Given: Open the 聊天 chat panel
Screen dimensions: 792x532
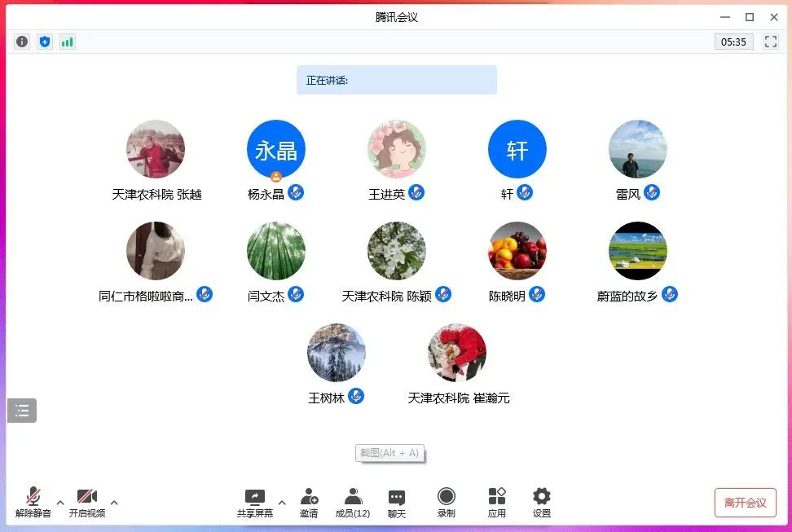Looking at the screenshot, I should pyautogui.click(x=397, y=503).
